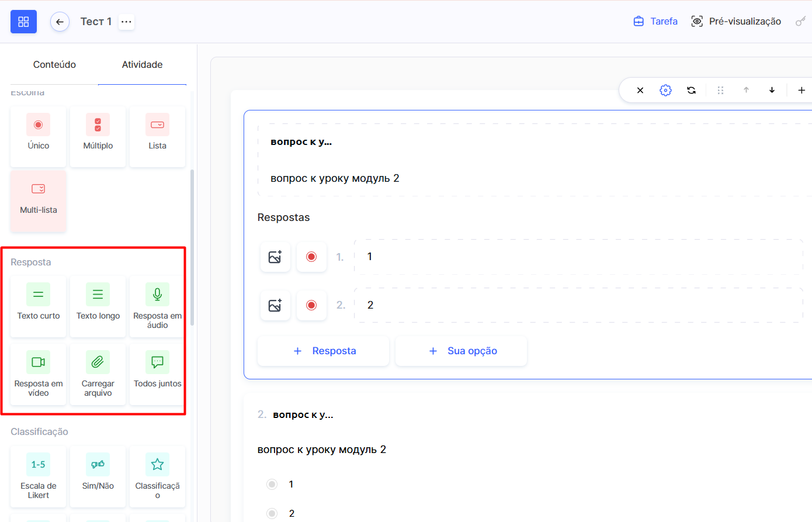Open block settings gear icon

665,90
